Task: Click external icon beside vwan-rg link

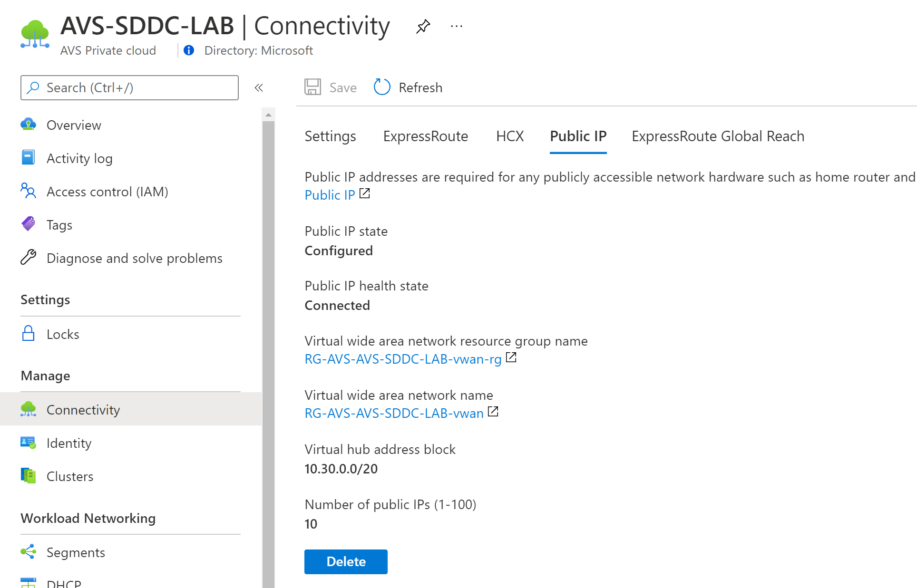Action: point(511,357)
